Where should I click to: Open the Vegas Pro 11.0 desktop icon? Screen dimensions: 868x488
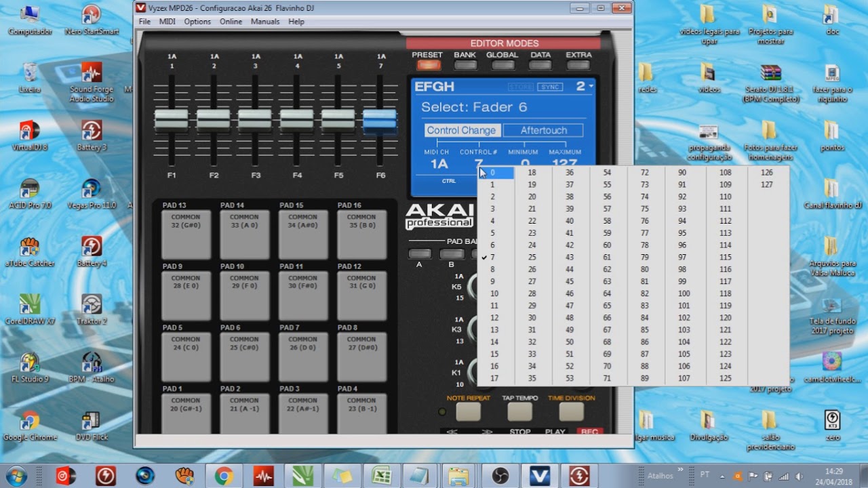point(92,193)
